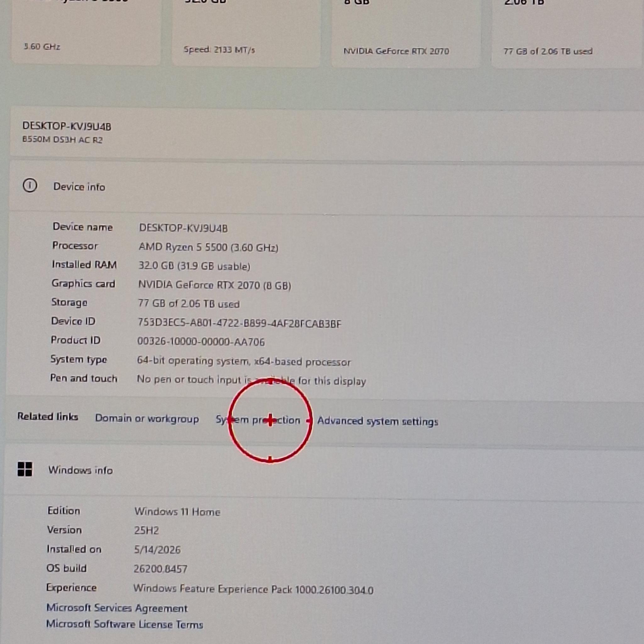Select Installed on value 5/14/2026
Screen dimensions: 644x644
point(157,550)
